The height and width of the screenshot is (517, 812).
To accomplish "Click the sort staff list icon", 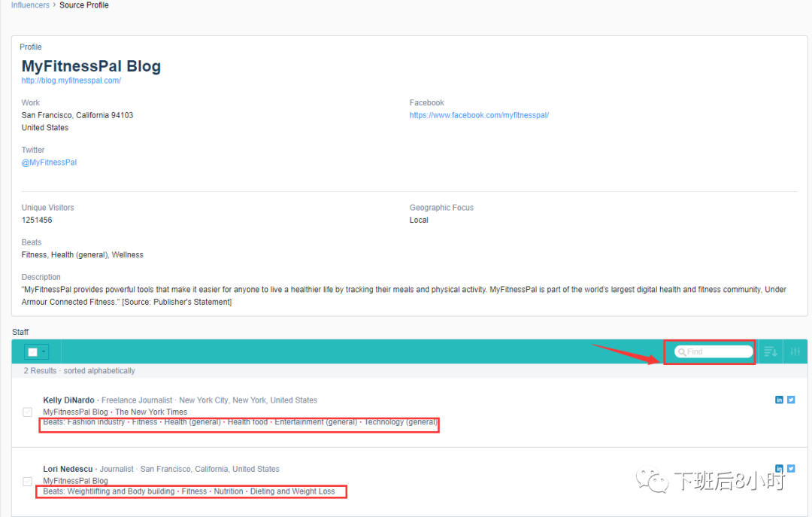I will pyautogui.click(x=770, y=351).
